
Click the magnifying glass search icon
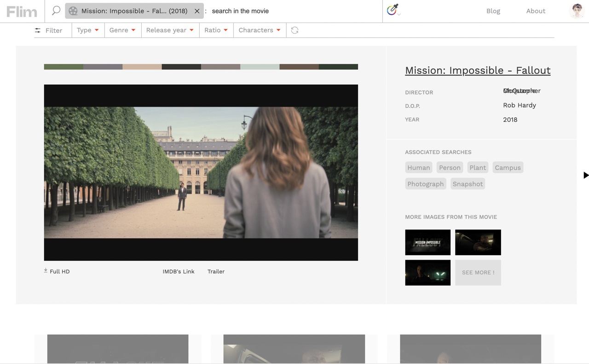click(56, 11)
